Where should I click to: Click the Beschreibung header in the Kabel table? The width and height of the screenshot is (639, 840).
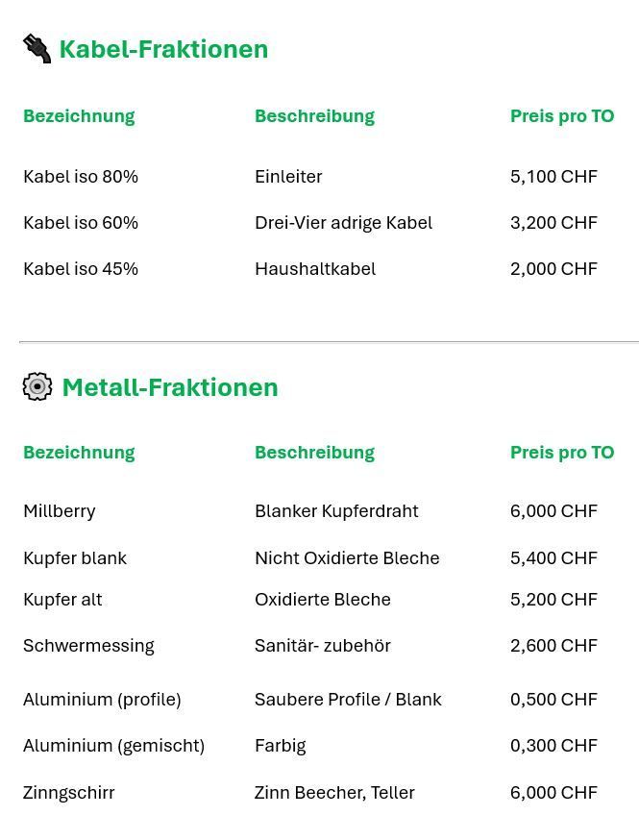314,116
